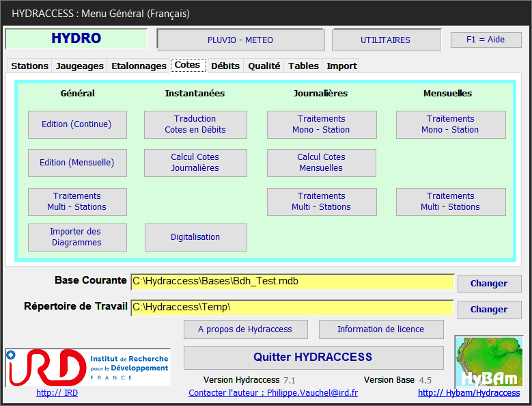The height and width of the screenshot is (406, 532).
Task: Click the Base Courante path field
Action: [x=292, y=282]
